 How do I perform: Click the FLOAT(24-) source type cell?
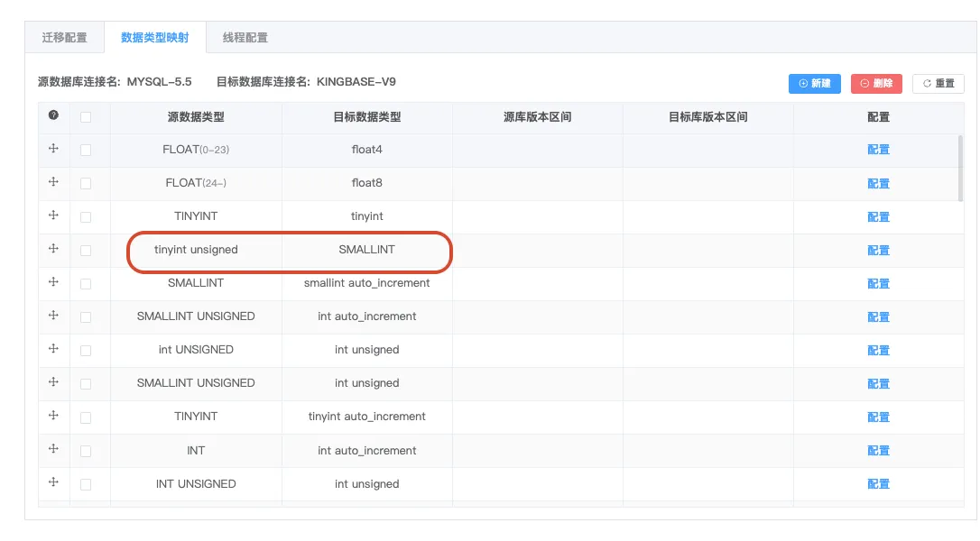click(x=196, y=182)
